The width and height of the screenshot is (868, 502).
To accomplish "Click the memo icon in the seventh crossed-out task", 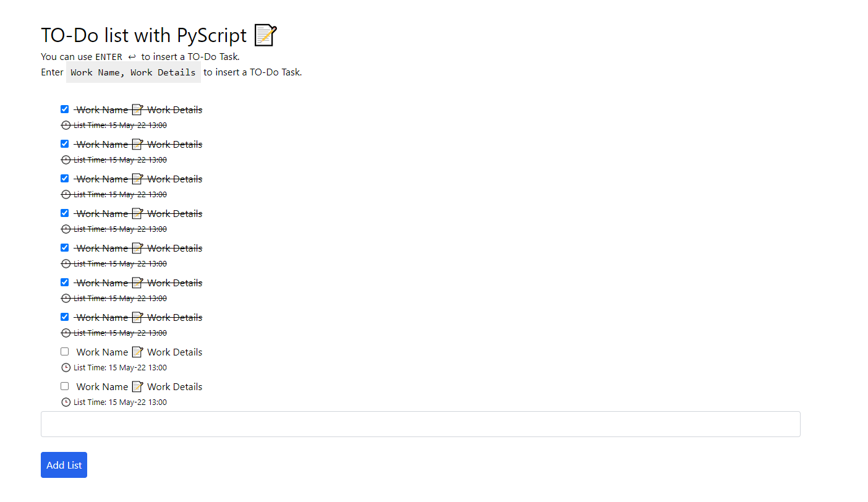I will (138, 318).
